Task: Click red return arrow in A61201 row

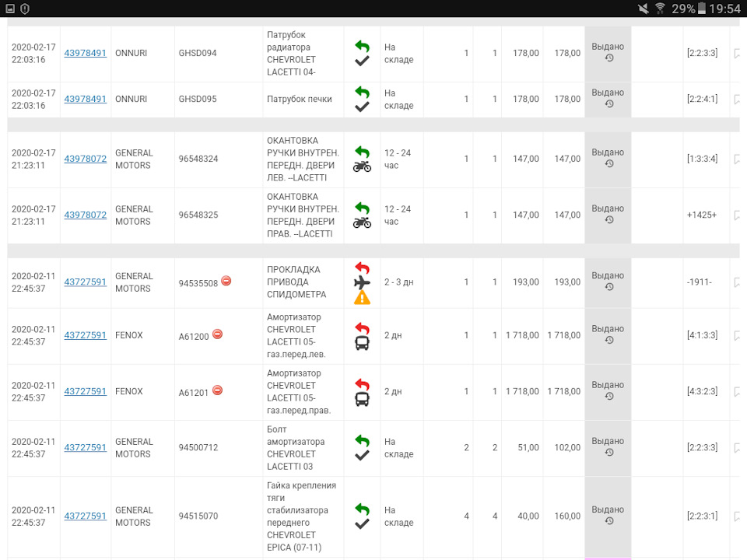Action: pos(362,384)
